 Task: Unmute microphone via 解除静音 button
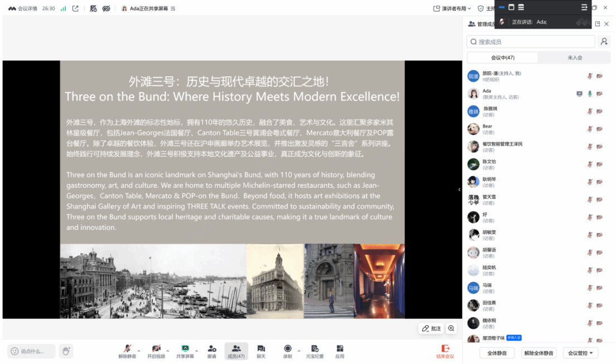[x=127, y=351]
